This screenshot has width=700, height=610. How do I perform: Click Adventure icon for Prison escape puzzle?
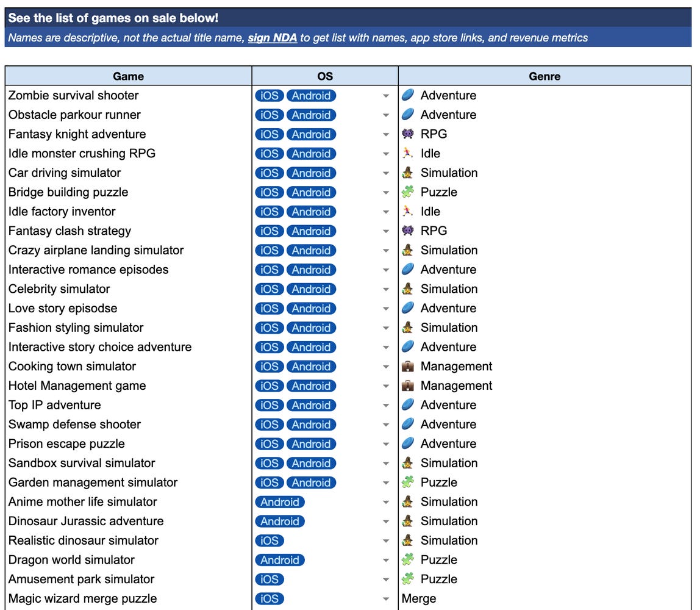[407, 443]
